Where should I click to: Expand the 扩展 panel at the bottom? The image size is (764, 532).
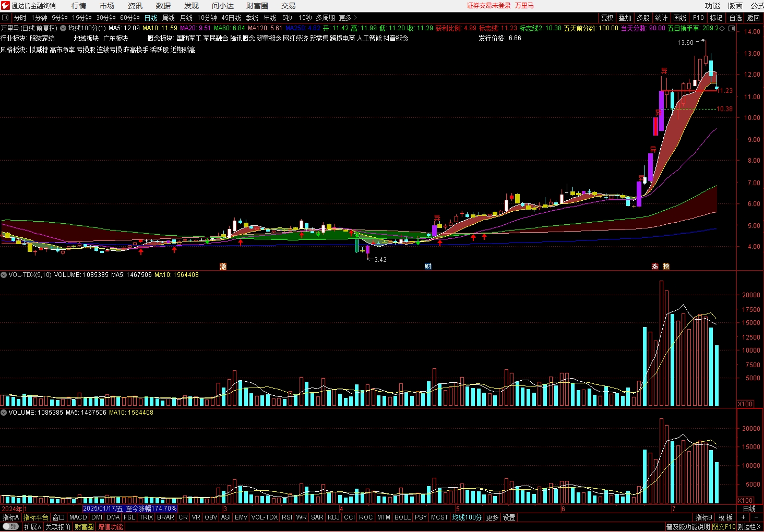(x=32, y=527)
